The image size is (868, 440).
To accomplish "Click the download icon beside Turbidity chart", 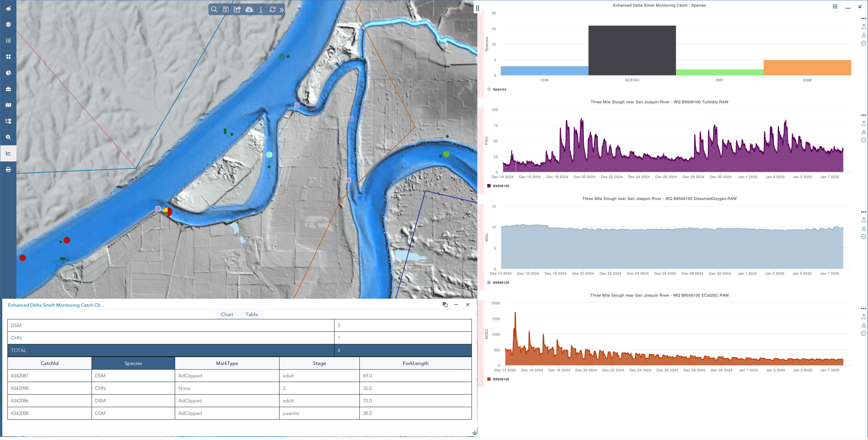I will (x=864, y=132).
